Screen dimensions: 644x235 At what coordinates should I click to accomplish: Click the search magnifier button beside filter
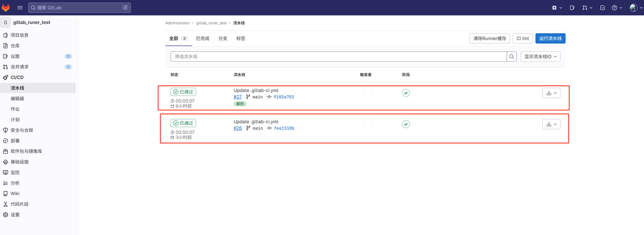pyautogui.click(x=512, y=57)
